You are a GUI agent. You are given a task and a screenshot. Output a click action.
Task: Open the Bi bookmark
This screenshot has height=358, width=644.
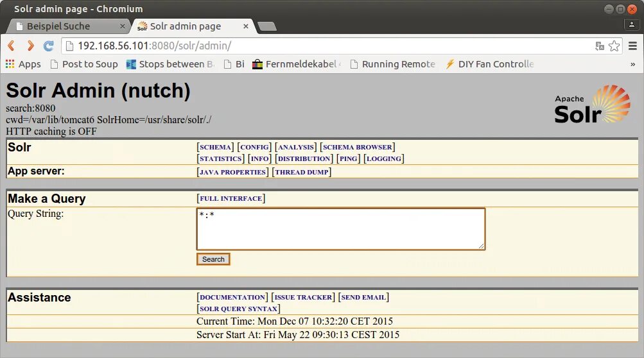coord(234,64)
